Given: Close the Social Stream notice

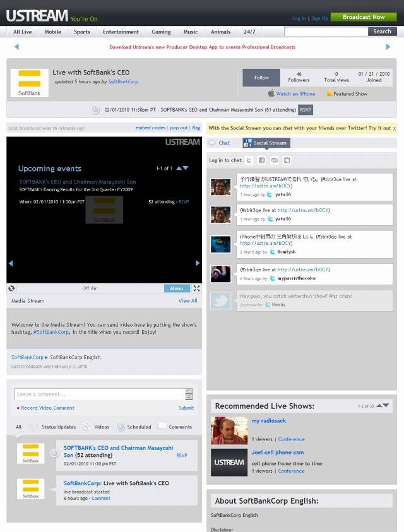Looking at the screenshot, I should [394, 128].
